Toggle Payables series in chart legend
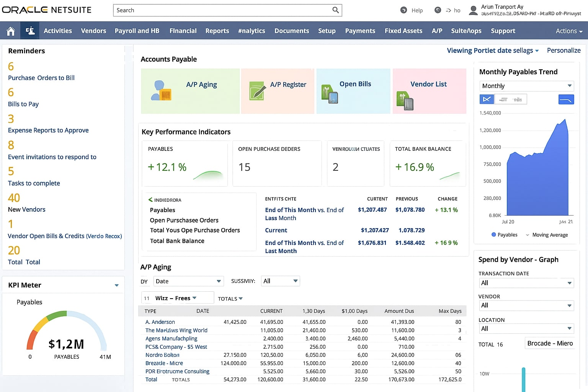The width and height of the screenshot is (588, 392). [504, 235]
